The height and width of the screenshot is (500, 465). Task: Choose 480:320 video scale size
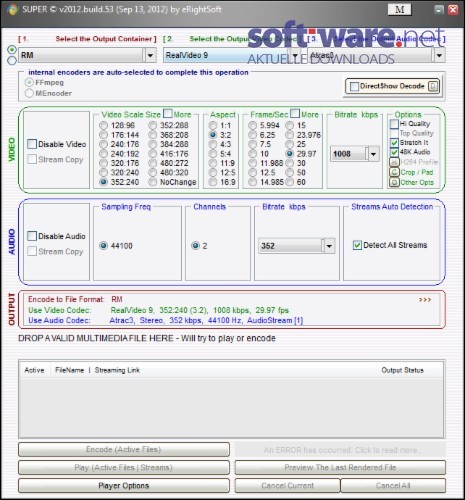point(153,172)
